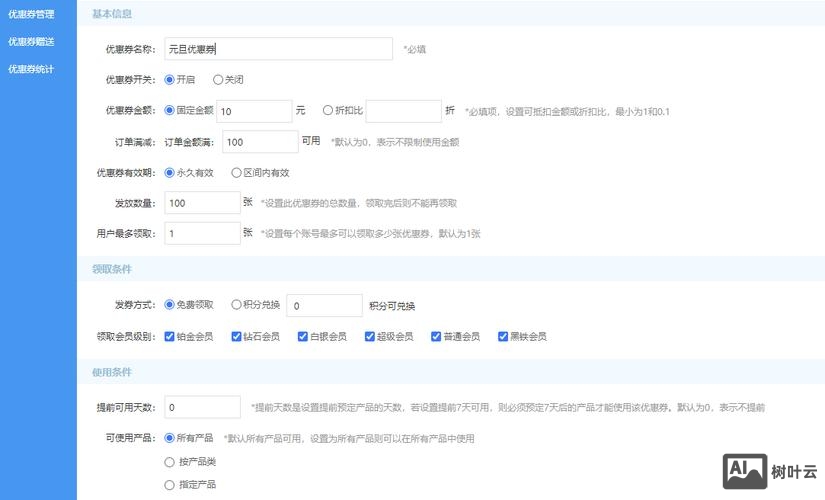Open 优惠券管理 in the sidebar
This screenshot has height=500, width=825.
tap(31, 14)
